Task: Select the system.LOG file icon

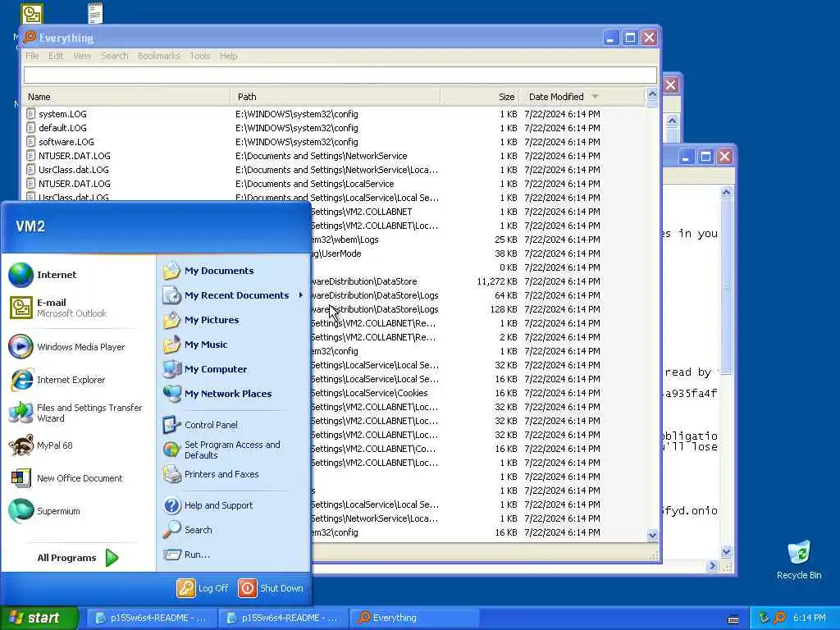Action: 31,113
